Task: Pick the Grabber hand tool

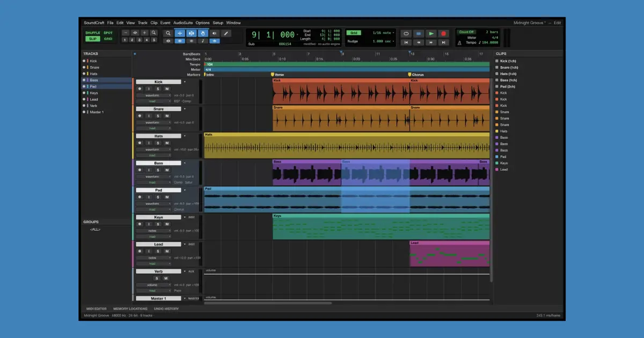Action: (x=203, y=33)
